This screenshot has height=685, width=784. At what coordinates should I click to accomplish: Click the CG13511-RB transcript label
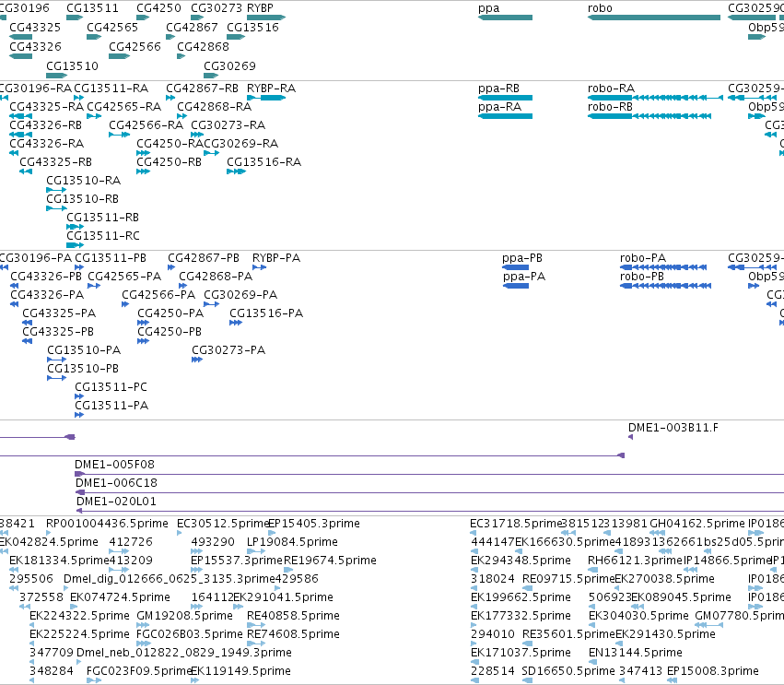[x=102, y=218]
